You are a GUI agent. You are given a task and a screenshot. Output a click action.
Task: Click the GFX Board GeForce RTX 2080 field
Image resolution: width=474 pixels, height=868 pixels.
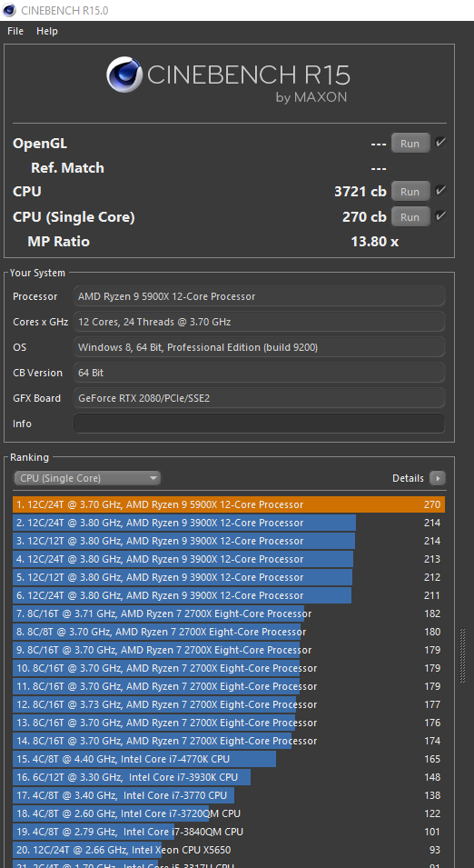(x=259, y=398)
